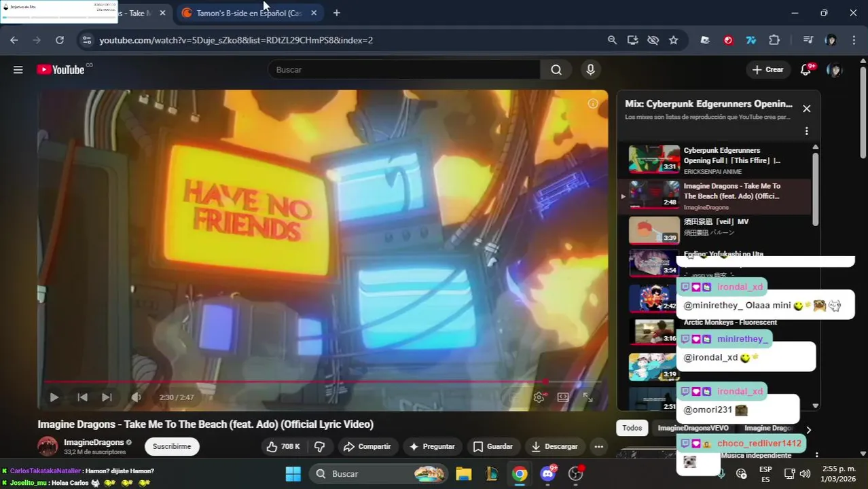Open the Chrome three-dot menu
This screenshot has width=868, height=489.
[854, 40]
